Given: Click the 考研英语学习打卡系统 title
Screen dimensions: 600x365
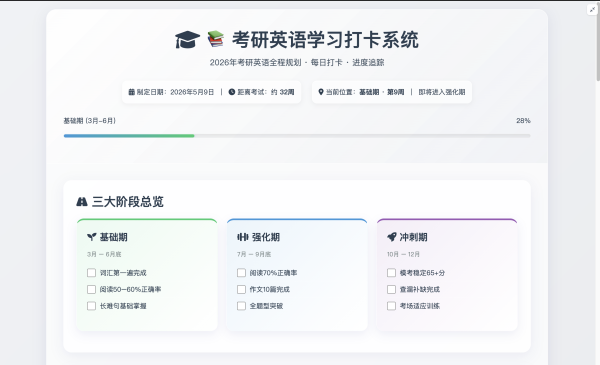Looking at the screenshot, I should (x=325, y=40).
